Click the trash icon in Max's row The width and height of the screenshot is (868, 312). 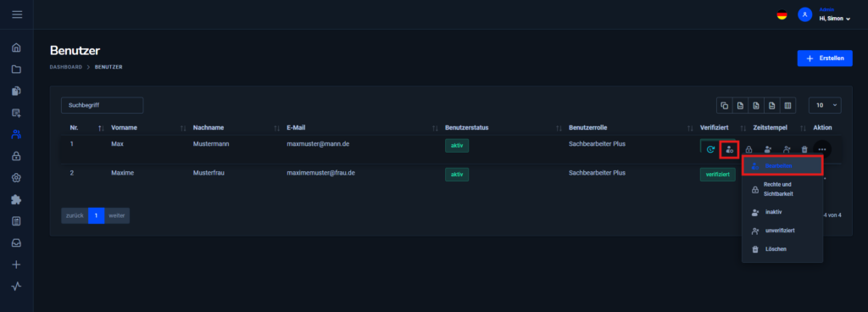coord(804,149)
